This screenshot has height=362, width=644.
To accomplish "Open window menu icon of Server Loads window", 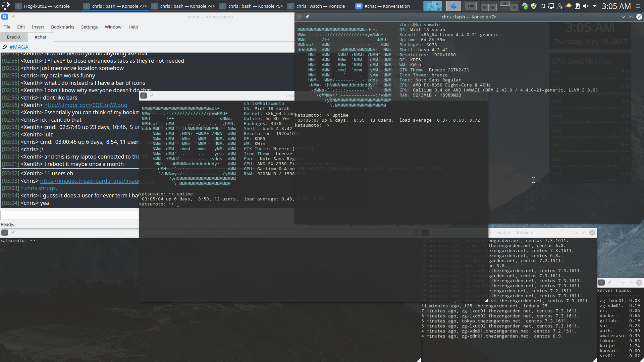I will pos(601,283).
